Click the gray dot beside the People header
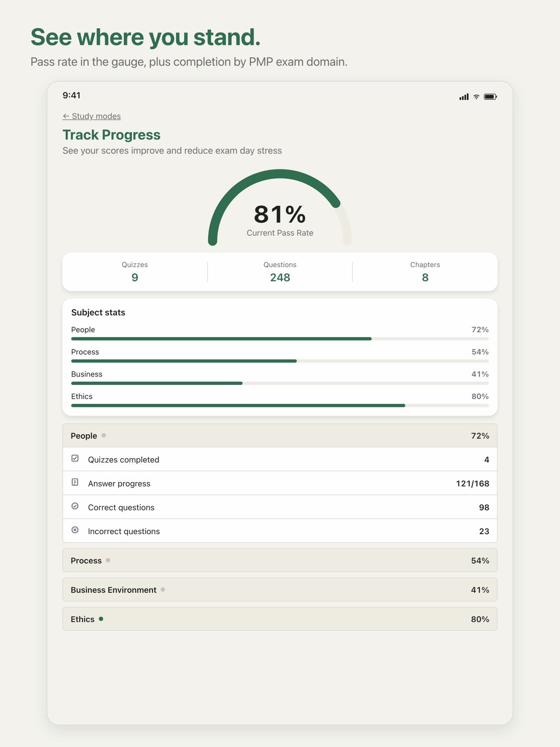The width and height of the screenshot is (560, 747). [x=104, y=435]
